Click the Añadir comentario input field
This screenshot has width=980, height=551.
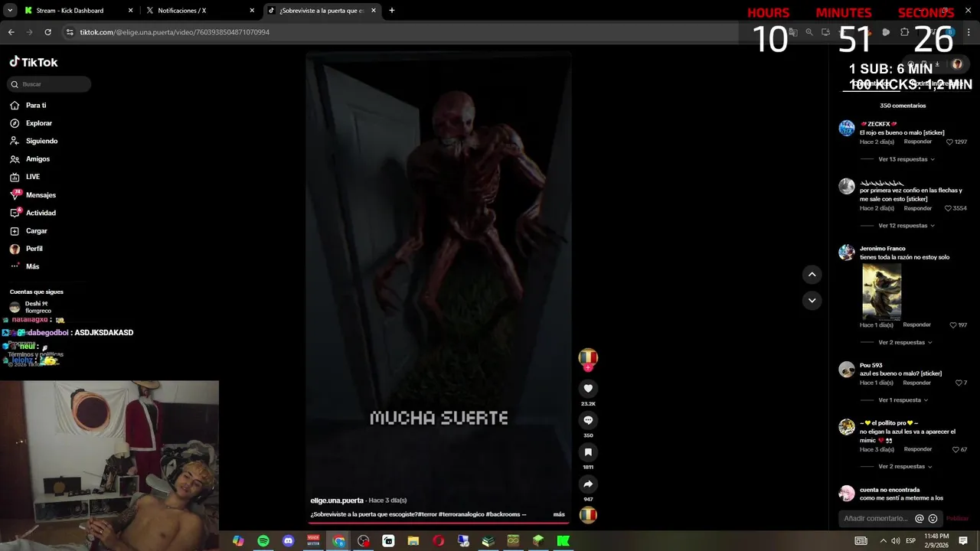875,518
